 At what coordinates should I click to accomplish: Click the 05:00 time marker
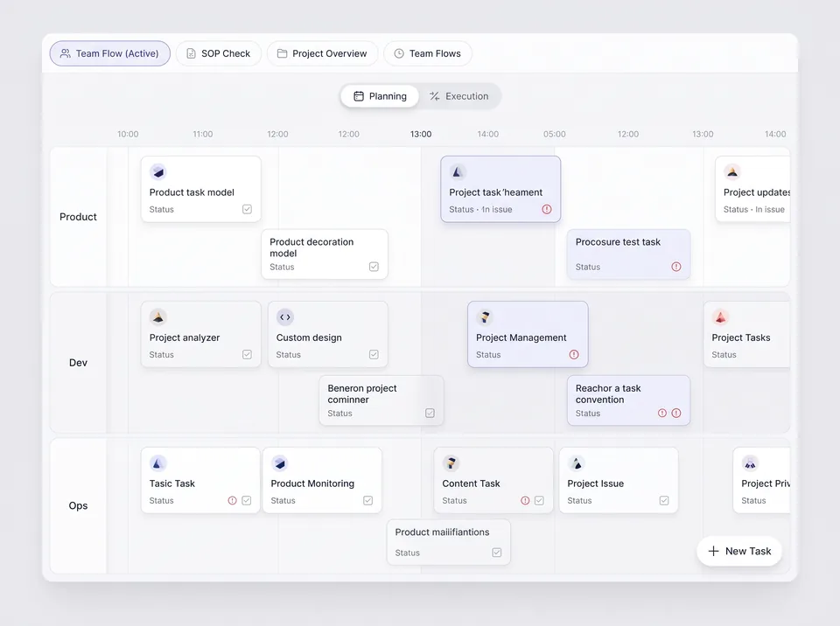pyautogui.click(x=555, y=134)
